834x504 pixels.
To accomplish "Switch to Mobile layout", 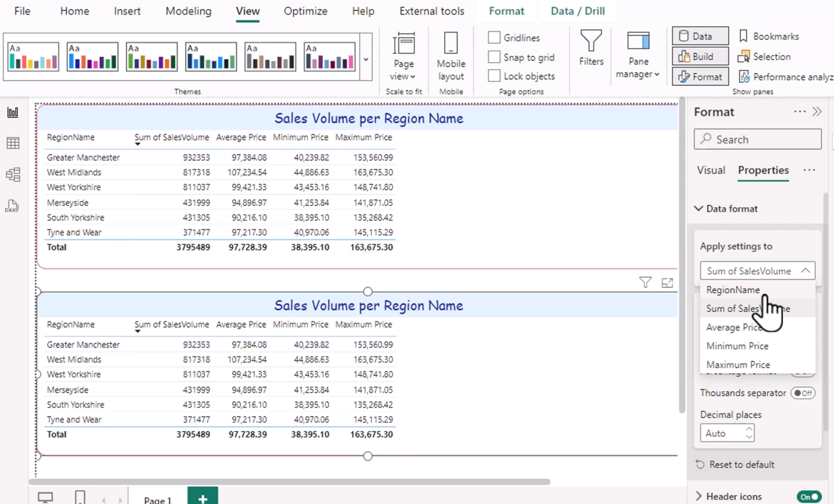I will pos(451,56).
